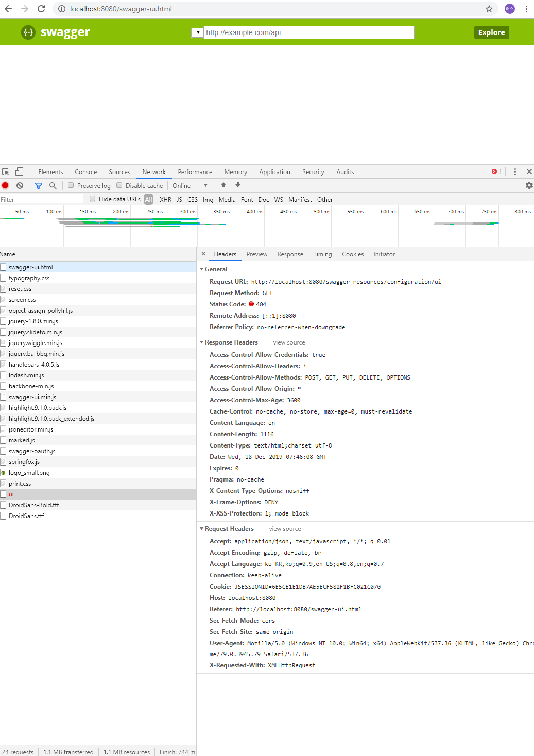Show the Response tab of the request
This screenshot has width=534, height=756.
pyautogui.click(x=290, y=254)
